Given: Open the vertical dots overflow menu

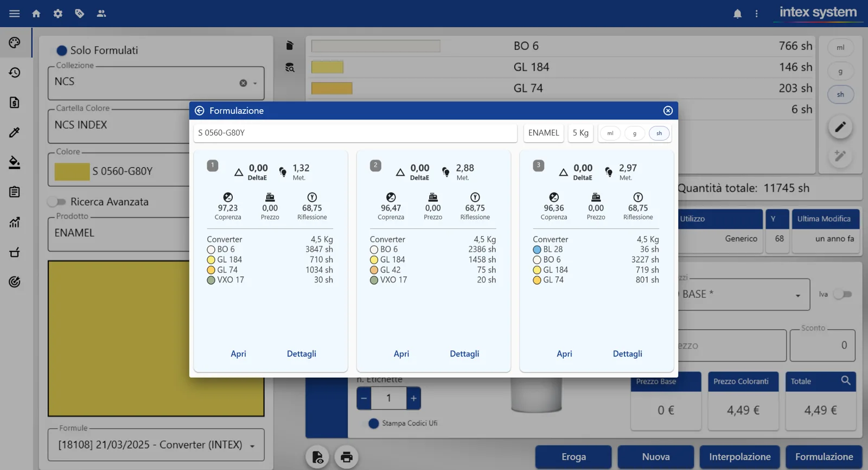Looking at the screenshot, I should click(x=756, y=14).
